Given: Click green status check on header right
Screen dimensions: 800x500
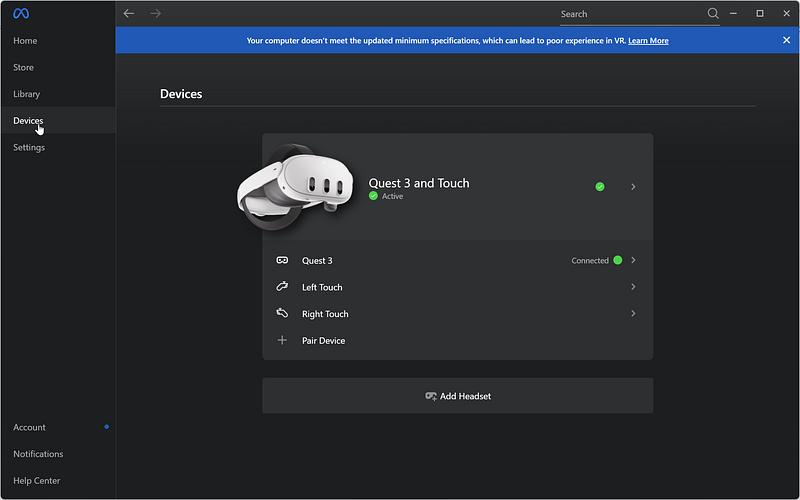Looking at the screenshot, I should click(x=600, y=187).
